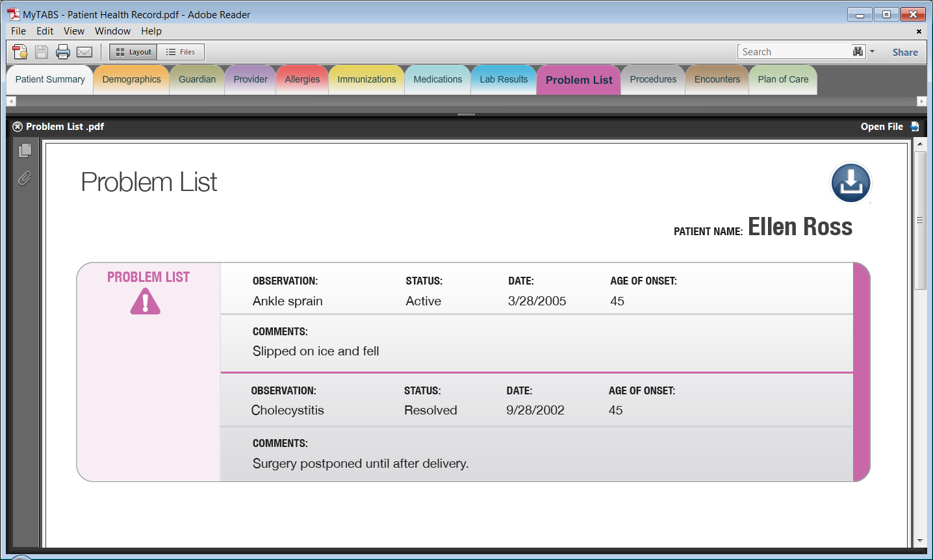The image size is (933, 560).
Task: Go to the Allergies tab
Action: click(x=302, y=79)
